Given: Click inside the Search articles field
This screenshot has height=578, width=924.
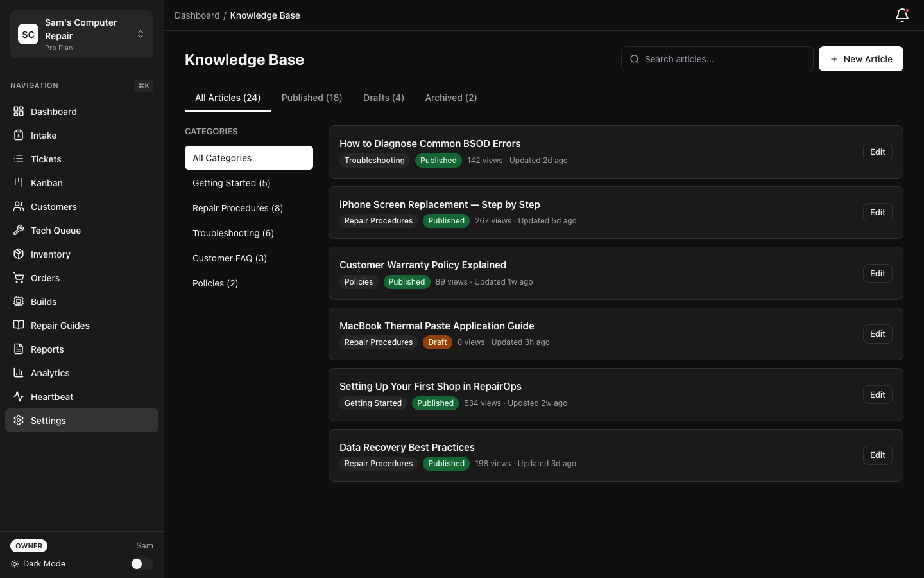Looking at the screenshot, I should (717, 58).
